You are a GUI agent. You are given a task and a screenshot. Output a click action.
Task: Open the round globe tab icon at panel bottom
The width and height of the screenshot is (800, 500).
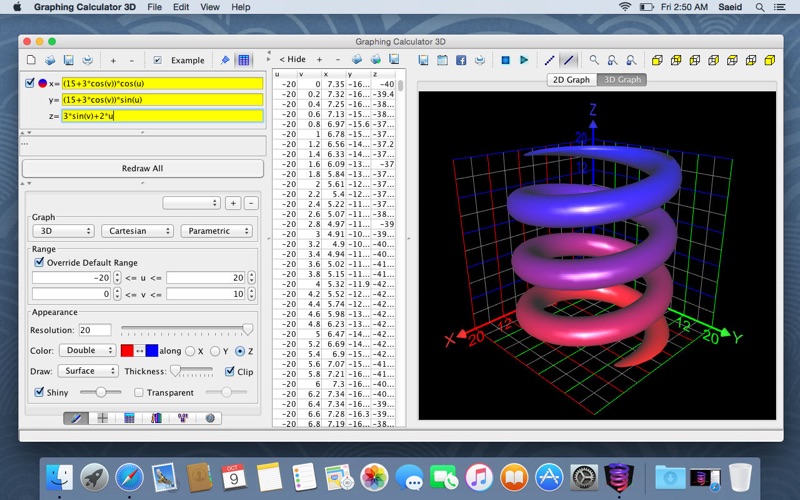pos(210,418)
